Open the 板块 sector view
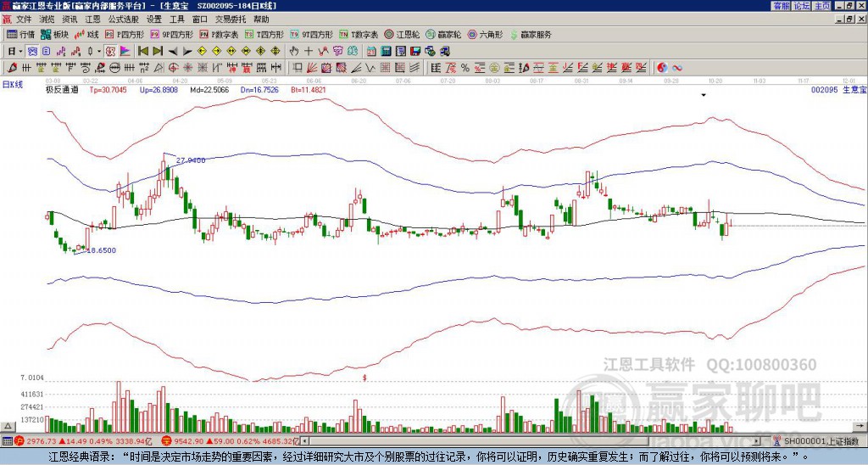Image resolution: width=868 pixels, height=465 pixels. click(54, 34)
